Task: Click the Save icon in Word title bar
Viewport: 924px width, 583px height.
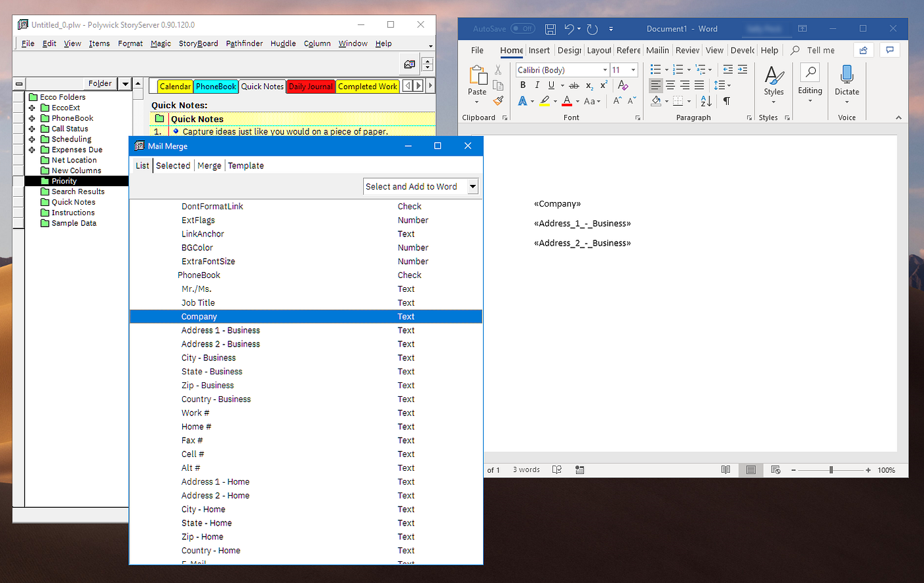Action: point(550,29)
